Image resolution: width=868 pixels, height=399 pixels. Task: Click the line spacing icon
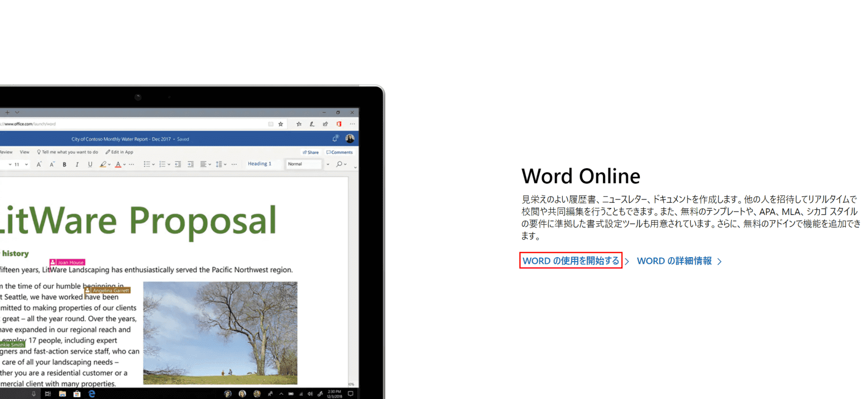(x=219, y=164)
